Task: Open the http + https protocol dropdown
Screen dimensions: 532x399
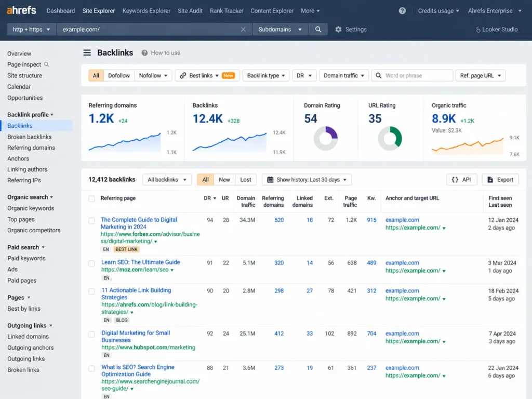Action: [31, 30]
